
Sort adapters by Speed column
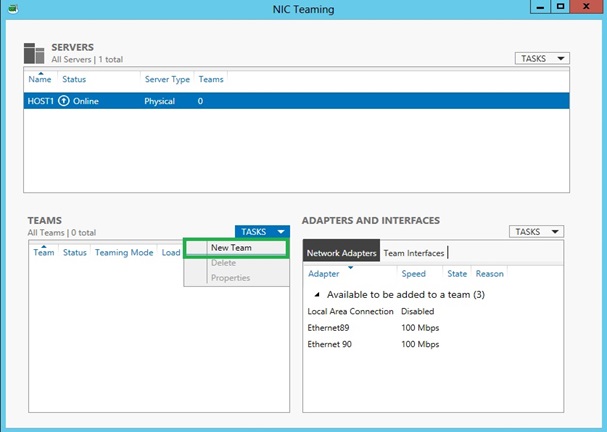coord(413,274)
